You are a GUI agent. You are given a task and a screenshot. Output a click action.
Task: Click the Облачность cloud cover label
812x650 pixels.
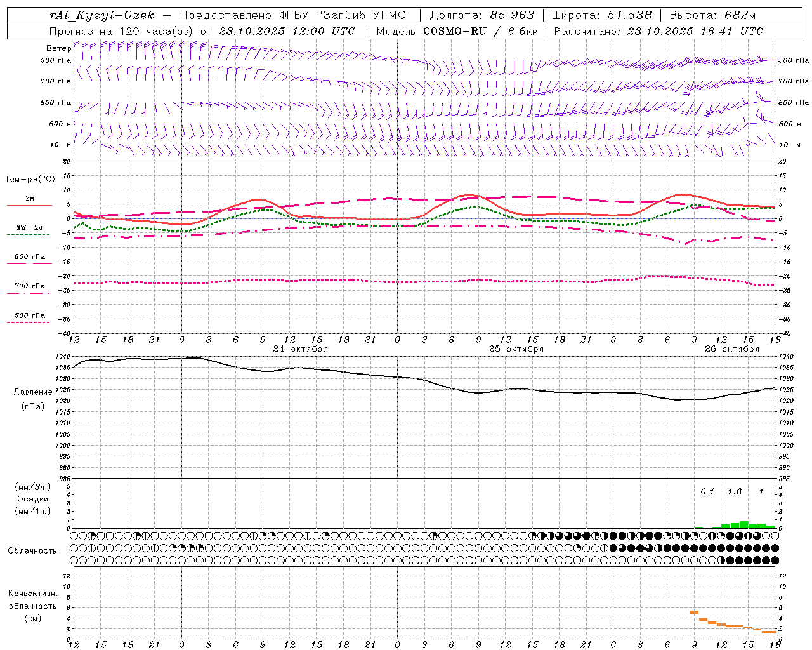pos(32,551)
